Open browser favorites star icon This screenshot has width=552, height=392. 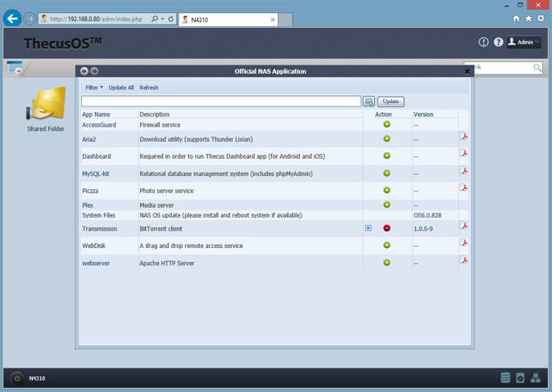click(528, 19)
